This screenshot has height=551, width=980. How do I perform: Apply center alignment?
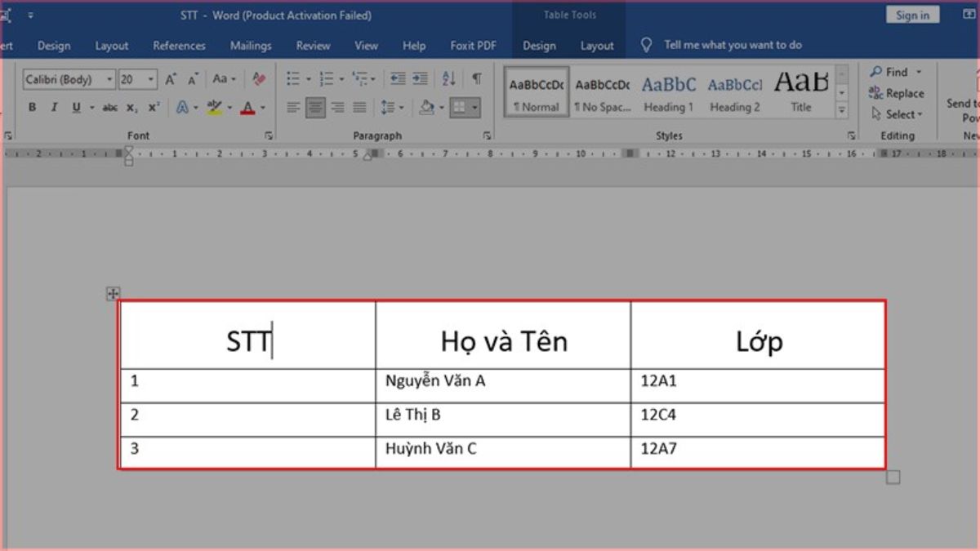point(314,107)
